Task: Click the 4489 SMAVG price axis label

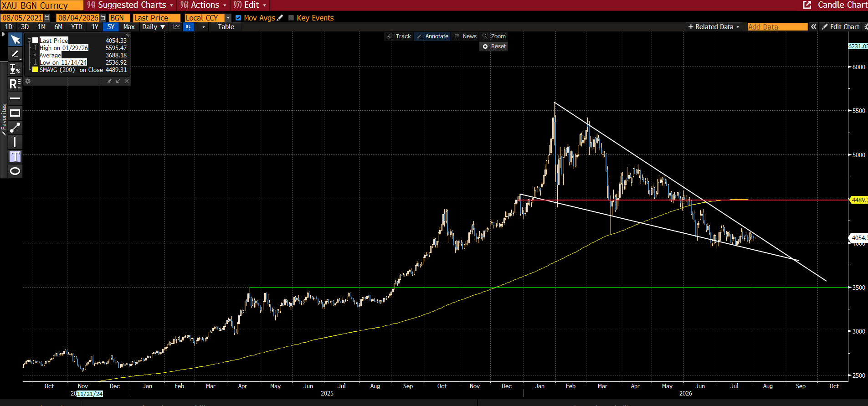Action: 859,200
